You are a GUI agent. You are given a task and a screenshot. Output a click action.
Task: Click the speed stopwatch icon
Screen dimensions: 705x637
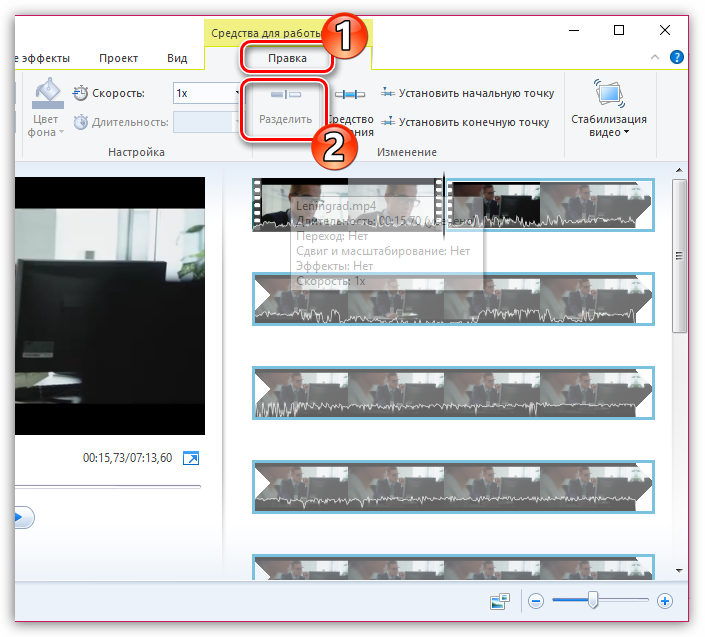(80, 93)
